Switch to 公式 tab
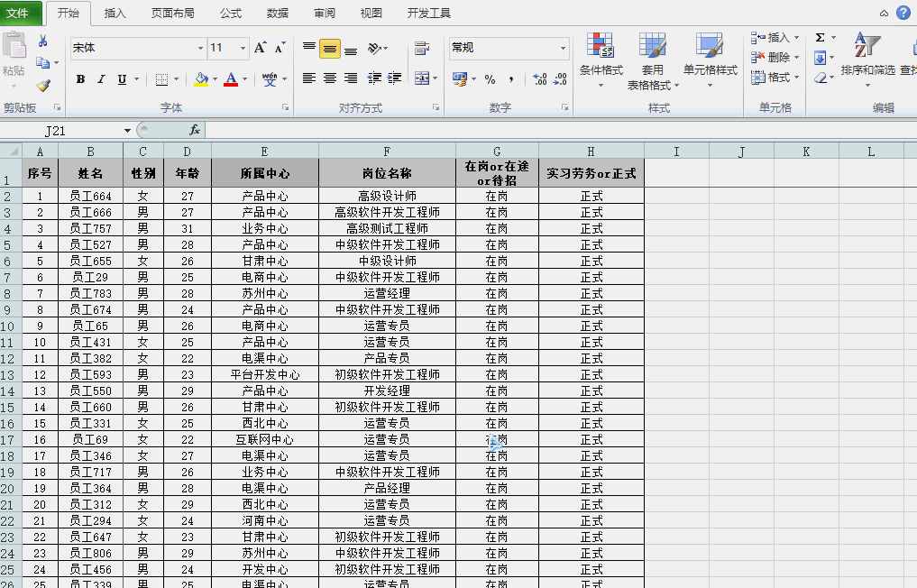917x588 pixels. (x=231, y=13)
